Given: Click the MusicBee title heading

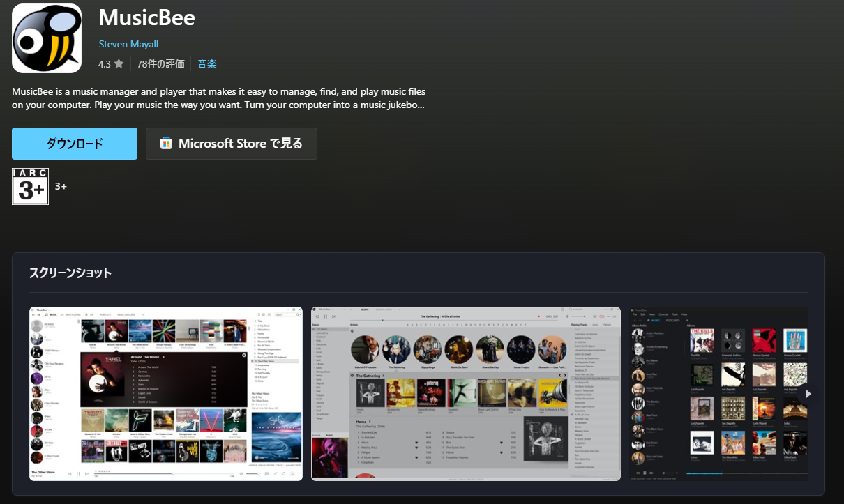Looking at the screenshot, I should [147, 17].
